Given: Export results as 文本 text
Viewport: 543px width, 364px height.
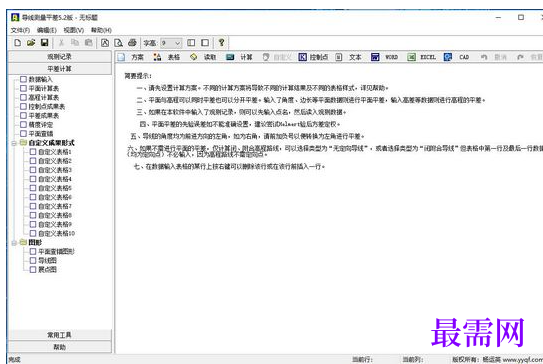Looking at the screenshot, I should point(349,57).
